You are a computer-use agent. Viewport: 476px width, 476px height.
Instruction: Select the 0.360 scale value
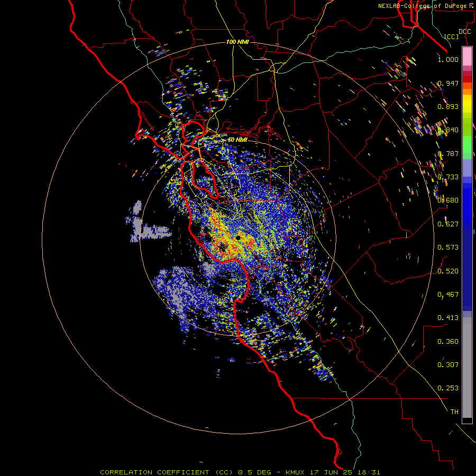[448, 342]
